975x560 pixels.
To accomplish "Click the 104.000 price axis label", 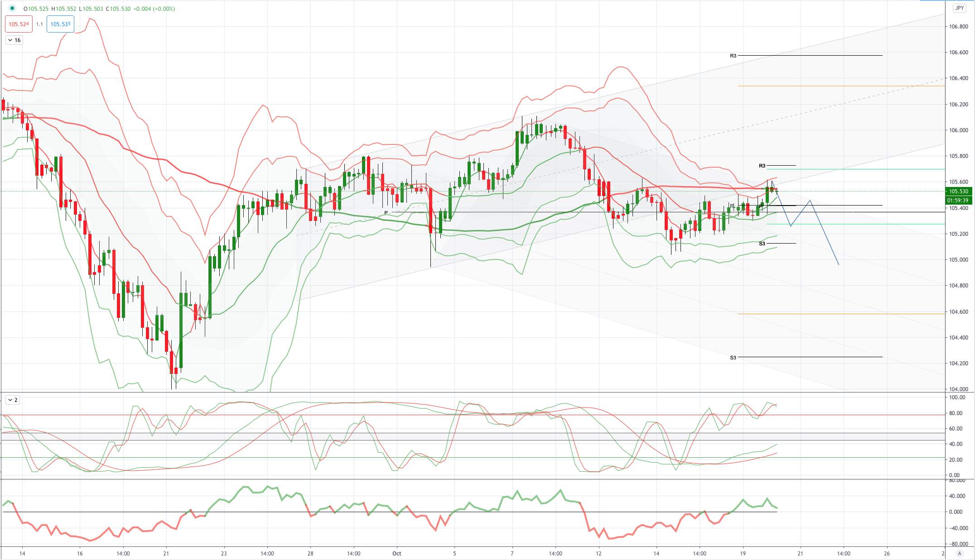I will pos(959,389).
